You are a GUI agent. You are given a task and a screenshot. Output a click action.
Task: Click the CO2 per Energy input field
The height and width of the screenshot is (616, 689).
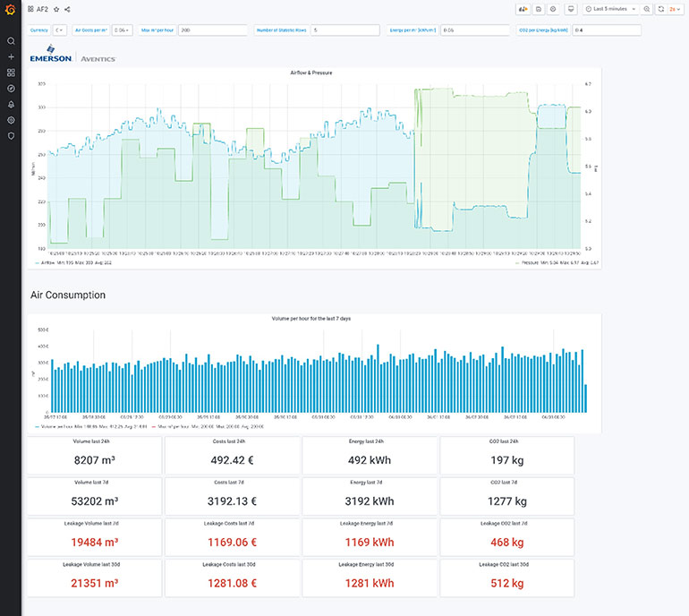tap(607, 30)
